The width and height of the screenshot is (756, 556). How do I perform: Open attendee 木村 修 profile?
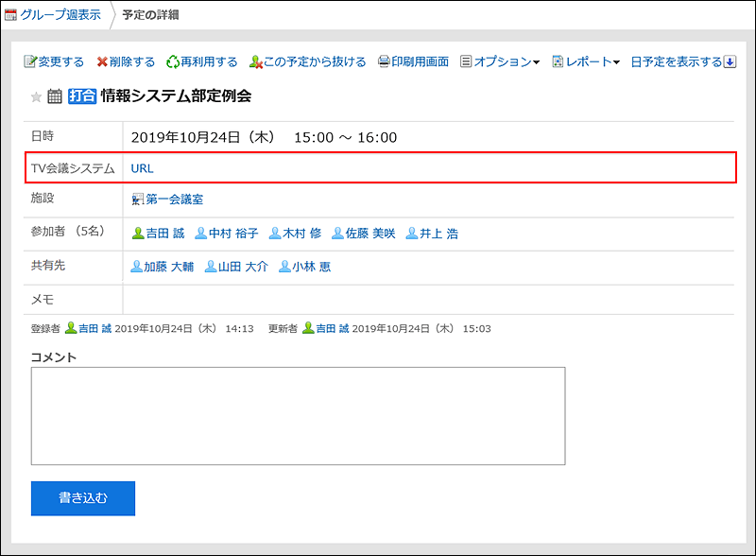click(301, 234)
